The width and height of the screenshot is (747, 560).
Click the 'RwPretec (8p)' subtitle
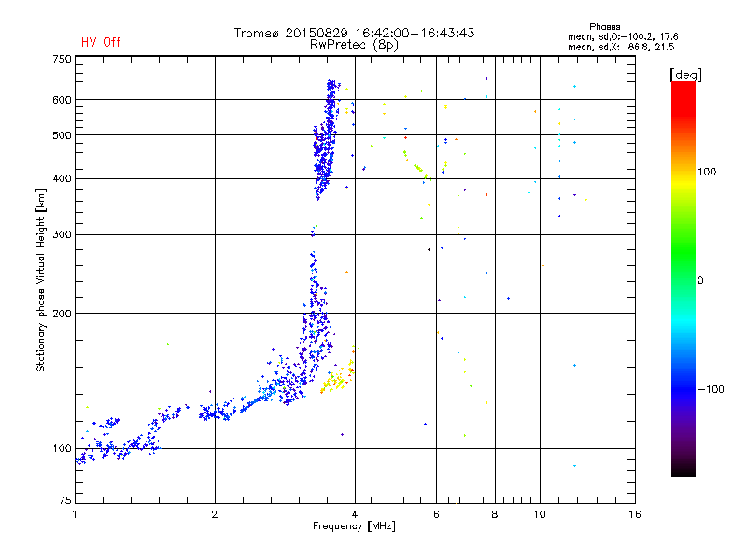(355, 45)
